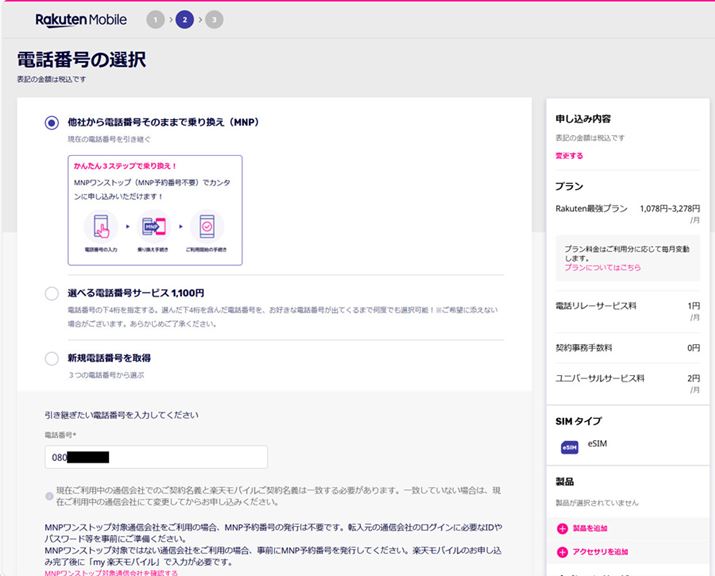Click the eSIM chip icon

click(x=570, y=447)
